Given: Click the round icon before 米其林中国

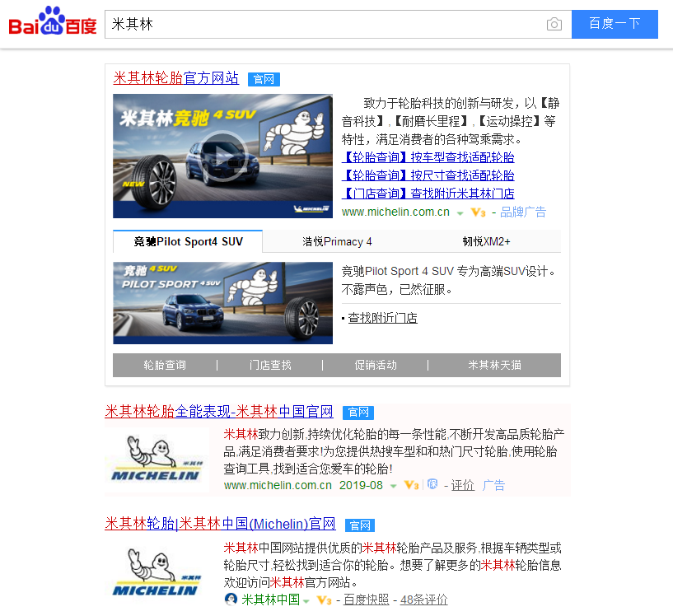Looking at the screenshot, I should (x=231, y=599).
